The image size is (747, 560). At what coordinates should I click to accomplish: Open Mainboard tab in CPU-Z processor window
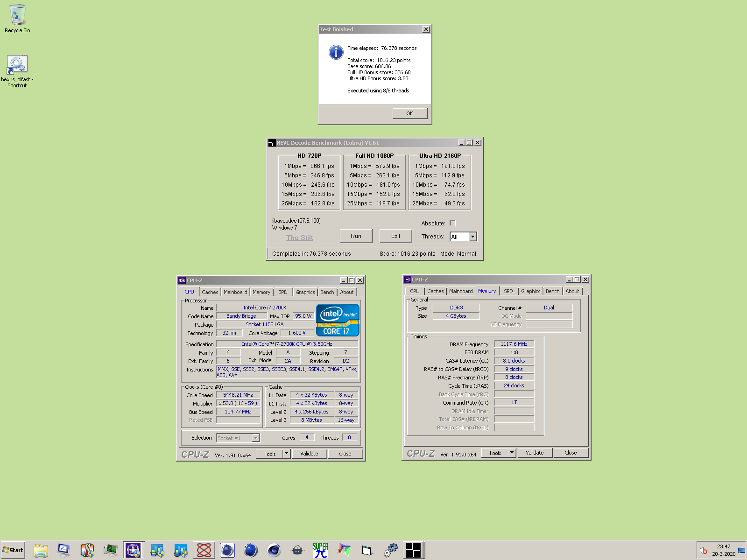[235, 292]
